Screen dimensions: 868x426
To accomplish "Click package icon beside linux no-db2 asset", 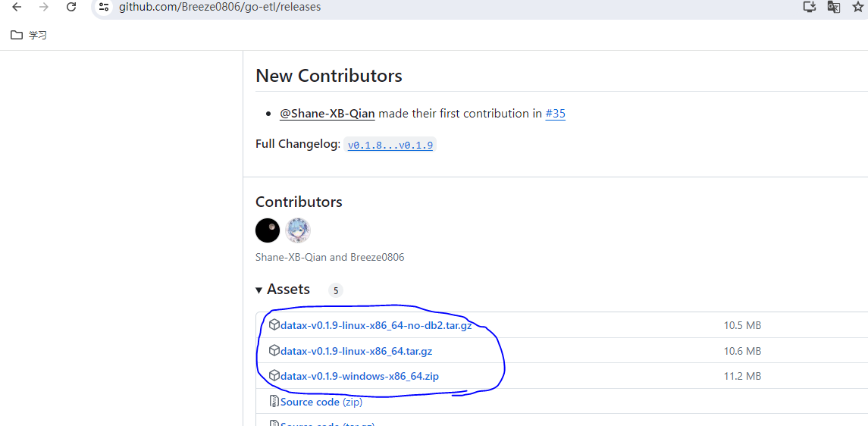I will [274, 324].
